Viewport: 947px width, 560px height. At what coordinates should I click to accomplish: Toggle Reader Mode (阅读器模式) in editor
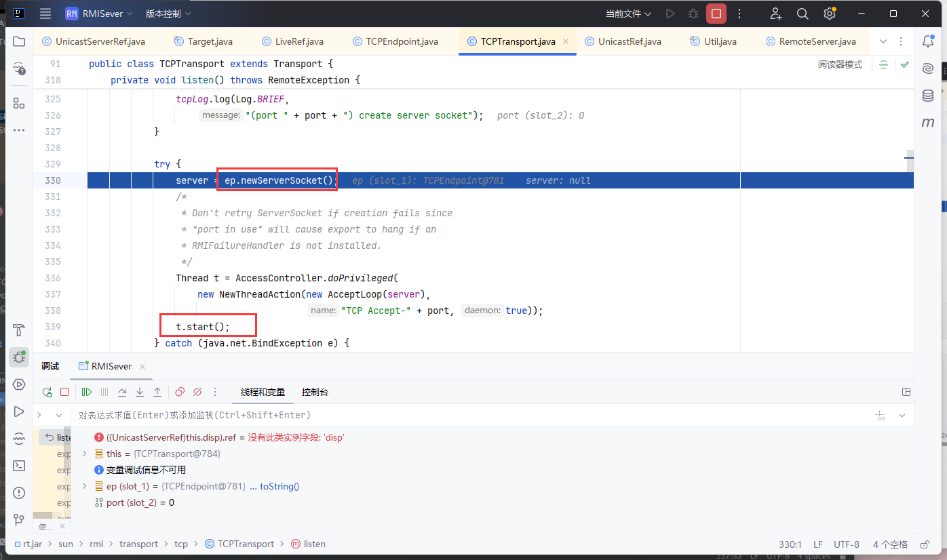pos(840,65)
